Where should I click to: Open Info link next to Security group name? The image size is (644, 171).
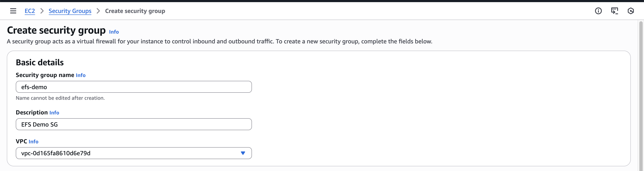(80, 75)
